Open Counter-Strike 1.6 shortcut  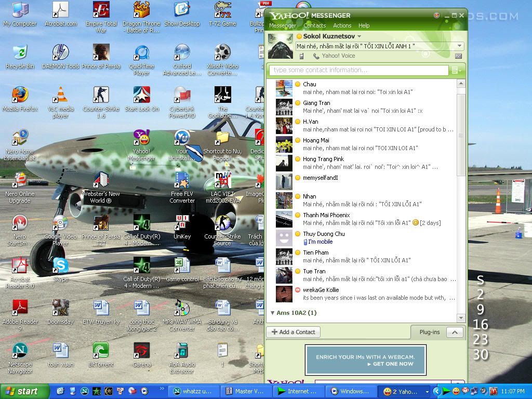(x=101, y=102)
